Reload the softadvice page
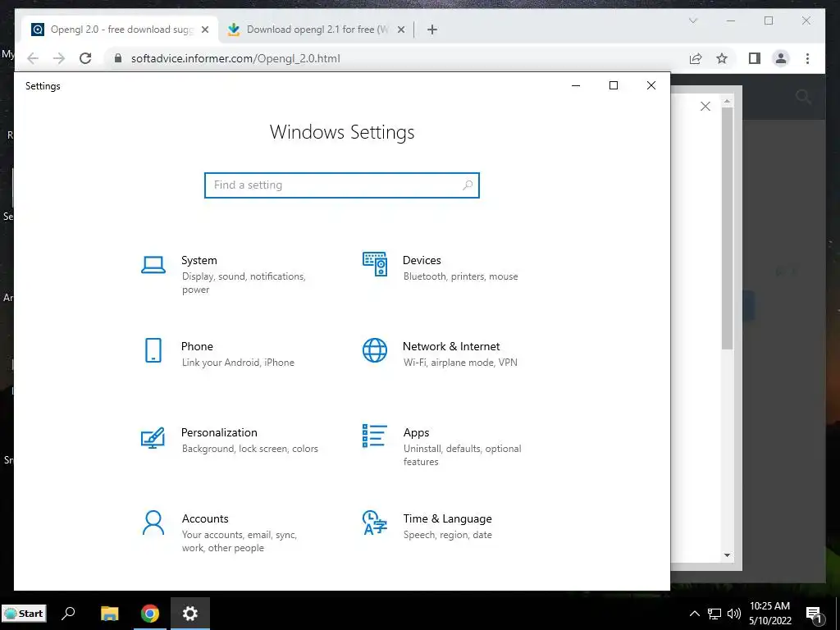The image size is (840, 630). click(x=85, y=58)
